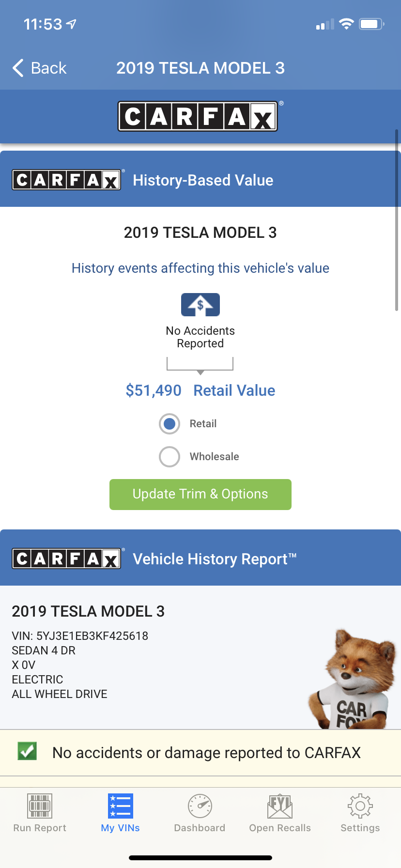
Task: Tap the No Accidents Reported dollar arrow icon
Action: click(200, 305)
